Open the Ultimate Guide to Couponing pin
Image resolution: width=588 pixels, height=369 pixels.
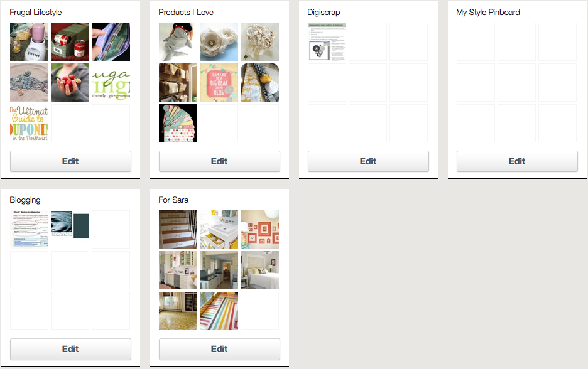[x=30, y=123]
